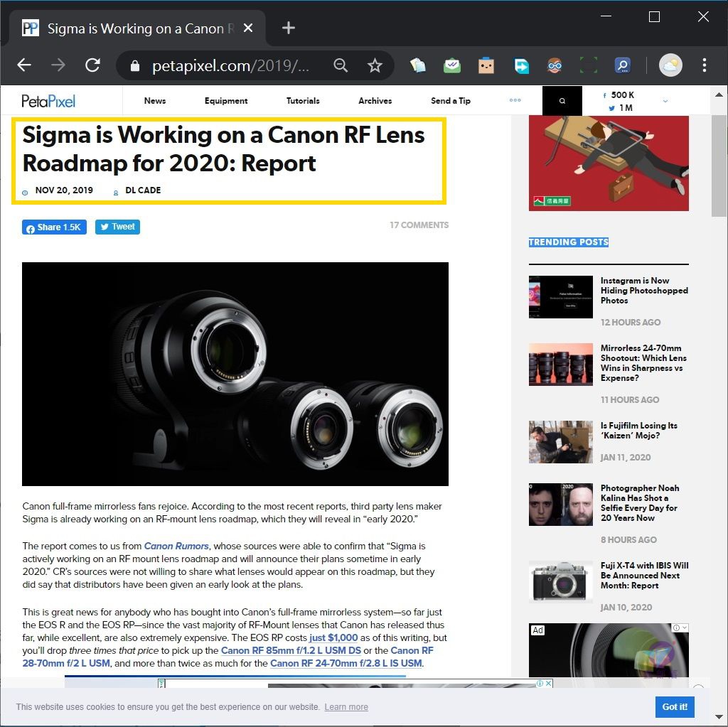Open the Canon Rumors link
This screenshot has height=727, width=728.
(176, 546)
